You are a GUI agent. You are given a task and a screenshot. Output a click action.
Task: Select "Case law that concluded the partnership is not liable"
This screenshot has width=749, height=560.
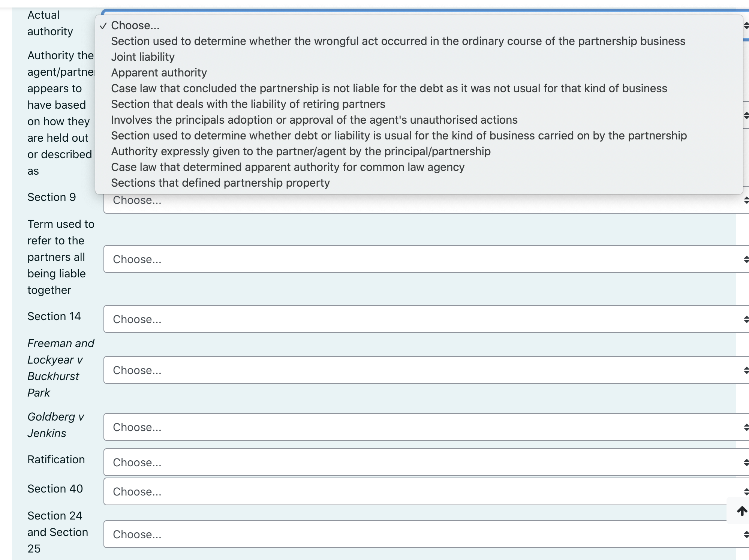pyautogui.click(x=389, y=88)
